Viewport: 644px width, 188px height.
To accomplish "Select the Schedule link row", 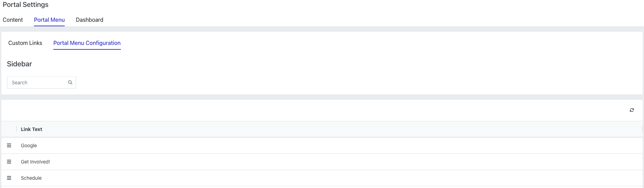I will tap(322, 178).
